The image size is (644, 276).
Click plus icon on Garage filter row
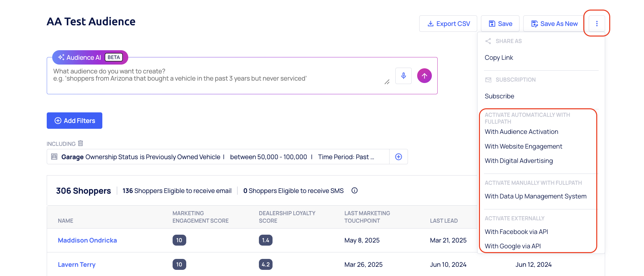pos(398,157)
